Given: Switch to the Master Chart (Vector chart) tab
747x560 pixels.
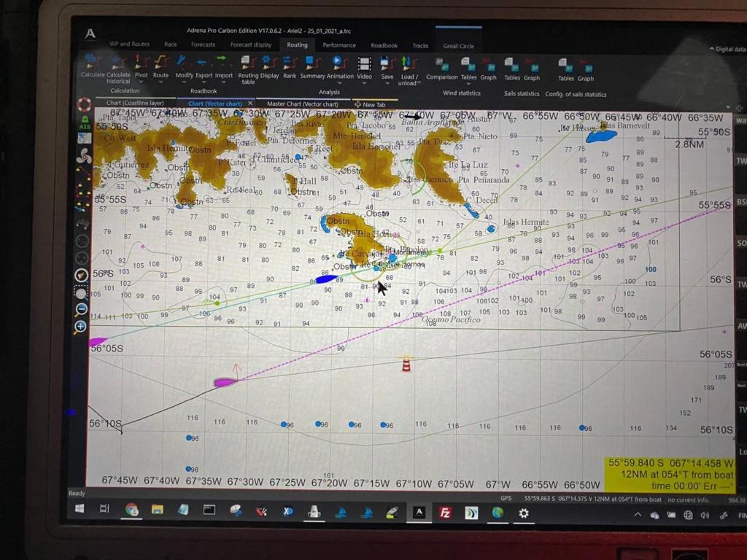Looking at the screenshot, I should 303,104.
